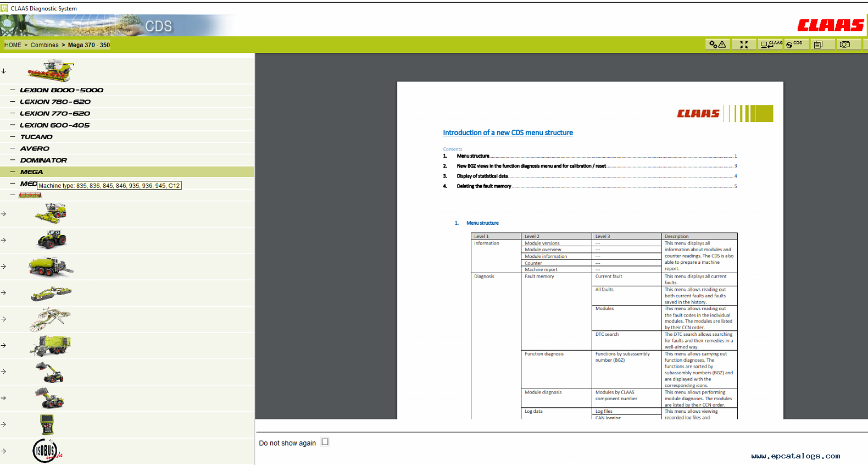This screenshot has height=465, width=868.
Task: Click the fullscreen arrows toolbar icon
Action: click(744, 45)
